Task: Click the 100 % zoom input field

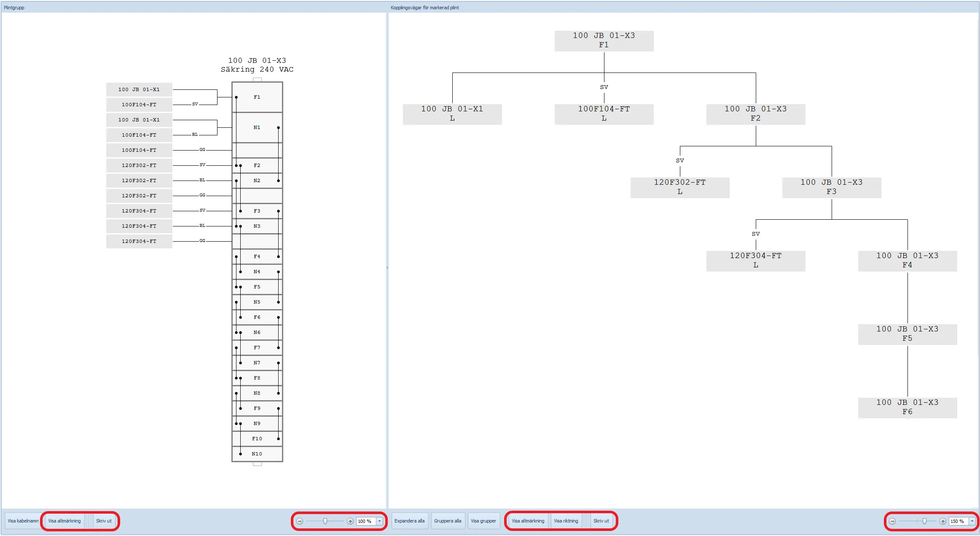Action: (x=366, y=521)
